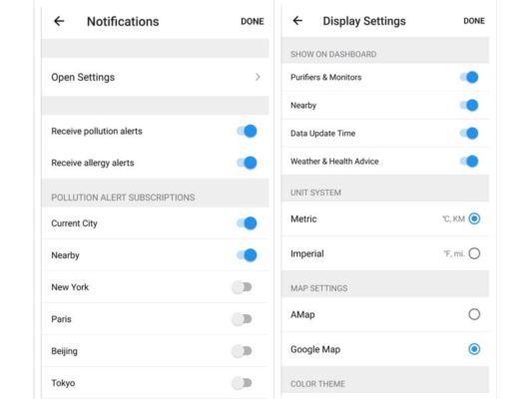The height and width of the screenshot is (399, 532).
Task: Tap DONE on the Display Settings screen
Action: pos(474,21)
